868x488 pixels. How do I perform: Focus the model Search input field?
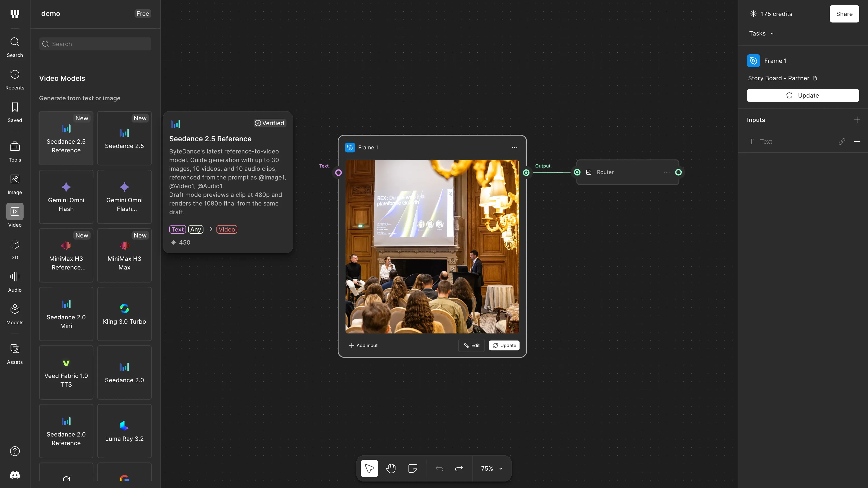pyautogui.click(x=95, y=44)
